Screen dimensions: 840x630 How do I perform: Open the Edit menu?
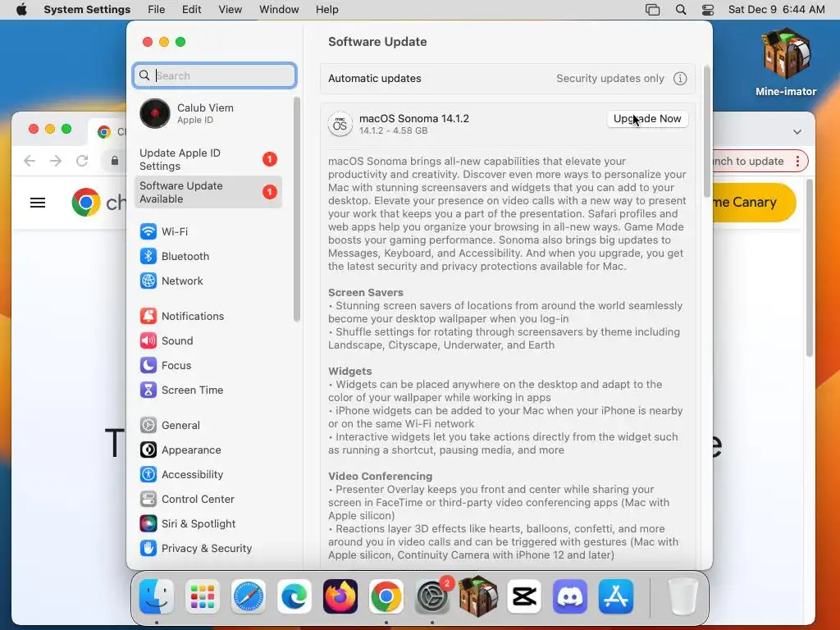click(191, 10)
